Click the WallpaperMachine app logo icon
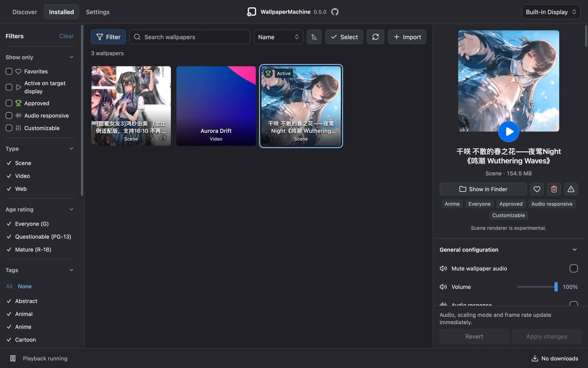 pyautogui.click(x=252, y=12)
